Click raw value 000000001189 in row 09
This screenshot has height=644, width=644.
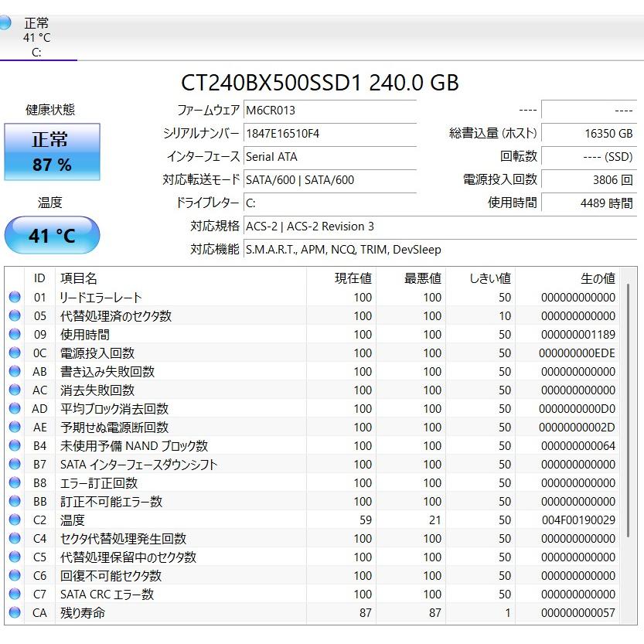click(x=578, y=334)
